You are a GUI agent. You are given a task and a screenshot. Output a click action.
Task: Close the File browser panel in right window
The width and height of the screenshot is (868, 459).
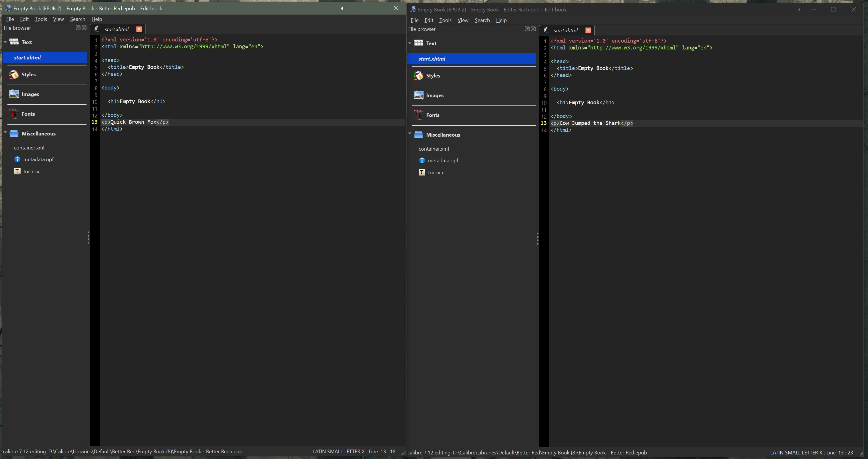pos(533,29)
